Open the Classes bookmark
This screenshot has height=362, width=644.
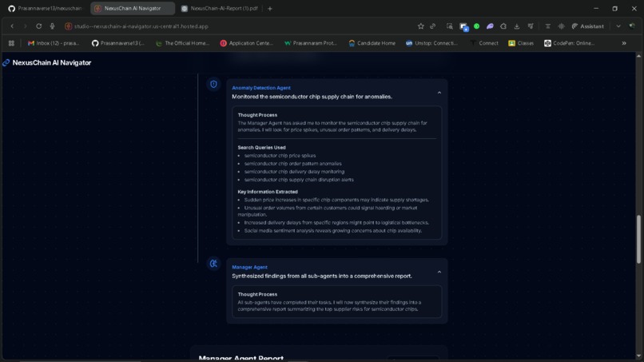click(521, 43)
